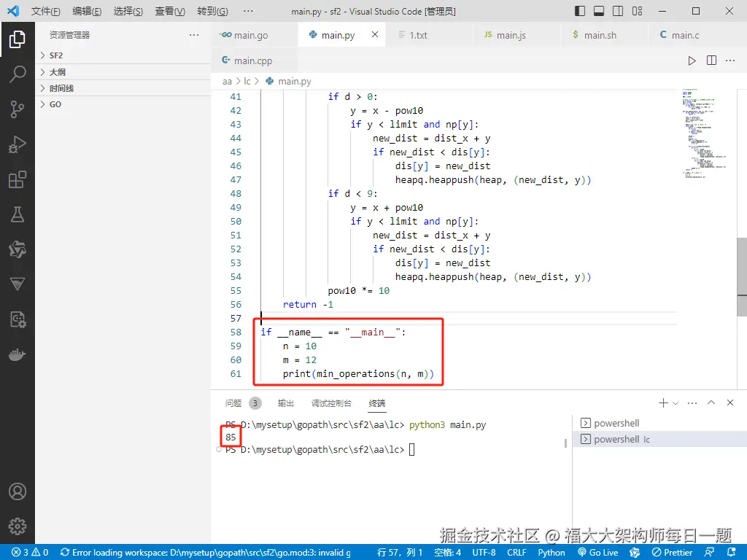
Task: Customize layout icon in title bar
Action: (x=637, y=11)
